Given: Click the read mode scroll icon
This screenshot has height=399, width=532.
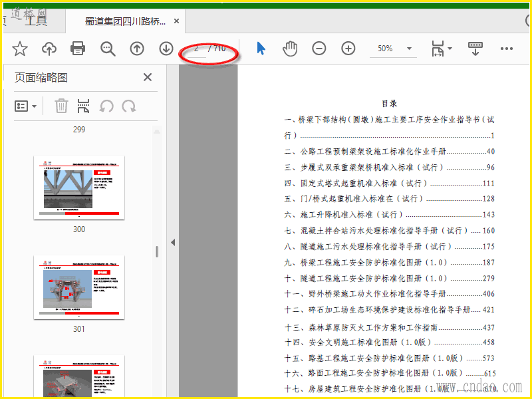Looking at the screenshot, I should pos(475,49).
